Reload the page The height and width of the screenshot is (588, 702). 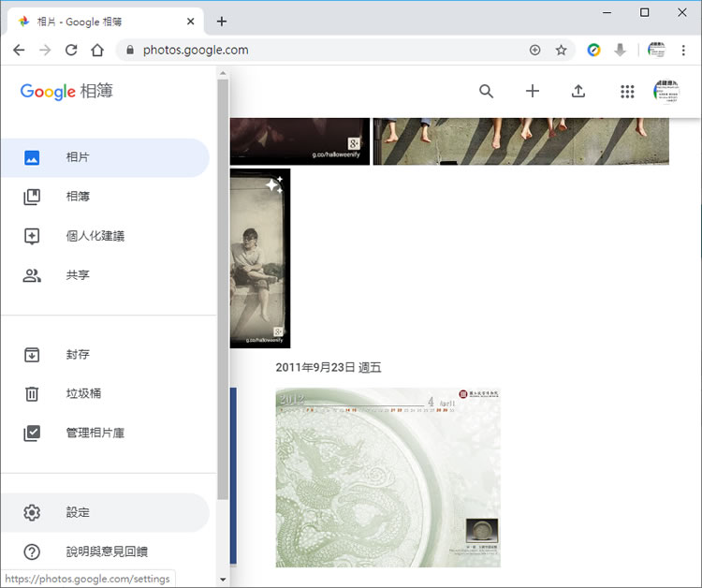point(71,51)
